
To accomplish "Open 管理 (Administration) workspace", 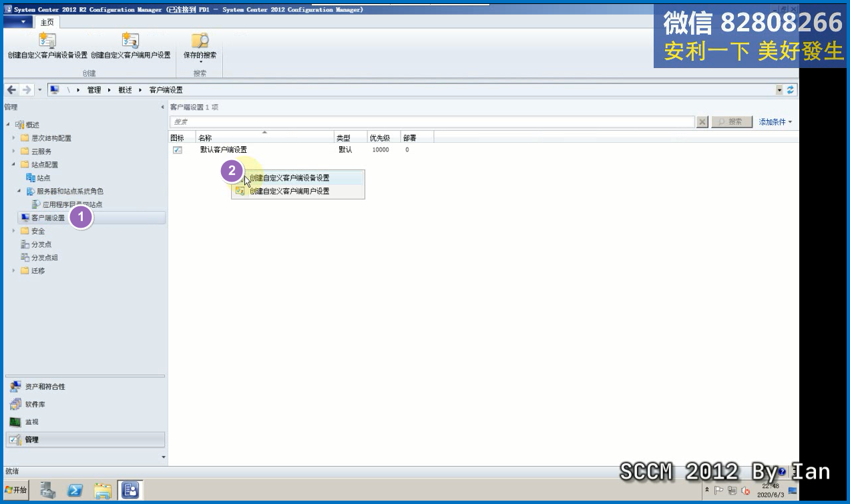I will (x=85, y=440).
